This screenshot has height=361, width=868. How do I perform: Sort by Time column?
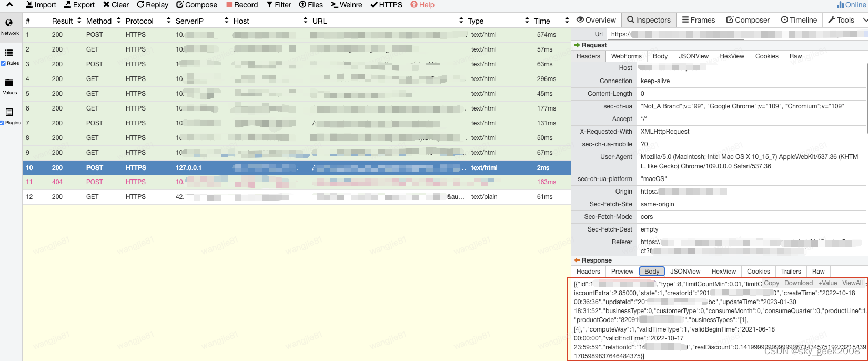[x=551, y=21]
